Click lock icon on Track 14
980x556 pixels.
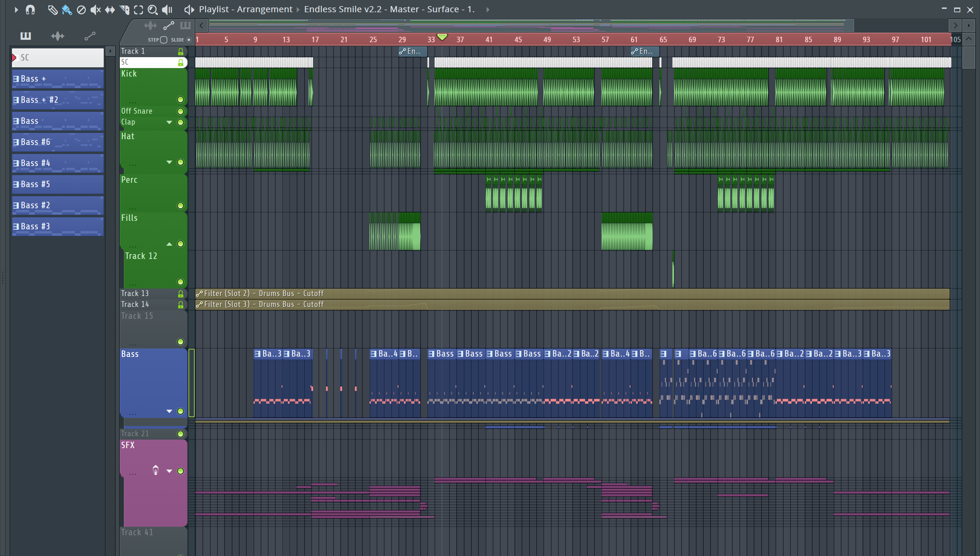coord(181,305)
